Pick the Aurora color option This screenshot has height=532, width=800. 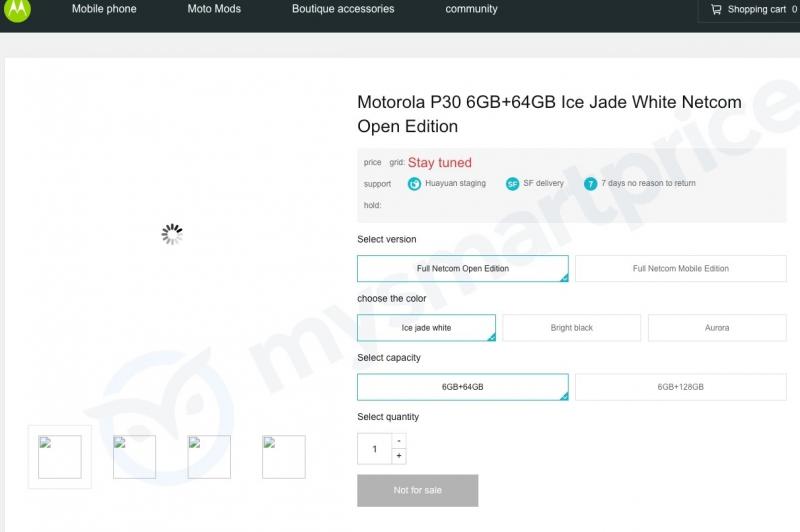pos(717,328)
